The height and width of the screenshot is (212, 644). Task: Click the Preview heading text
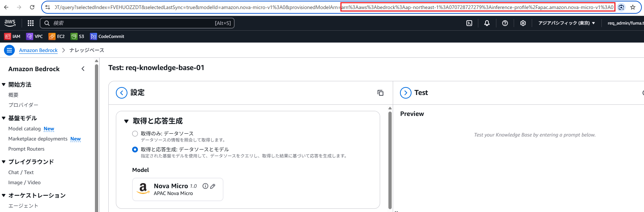[x=412, y=114]
